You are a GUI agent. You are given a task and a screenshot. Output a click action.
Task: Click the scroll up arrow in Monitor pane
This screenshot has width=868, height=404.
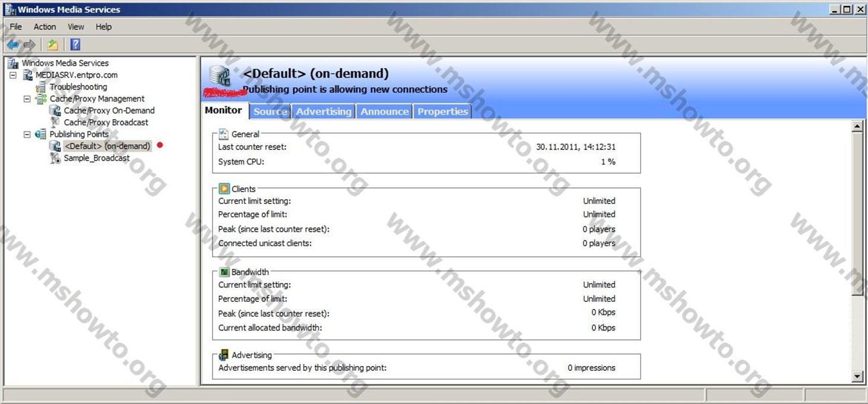(857, 126)
